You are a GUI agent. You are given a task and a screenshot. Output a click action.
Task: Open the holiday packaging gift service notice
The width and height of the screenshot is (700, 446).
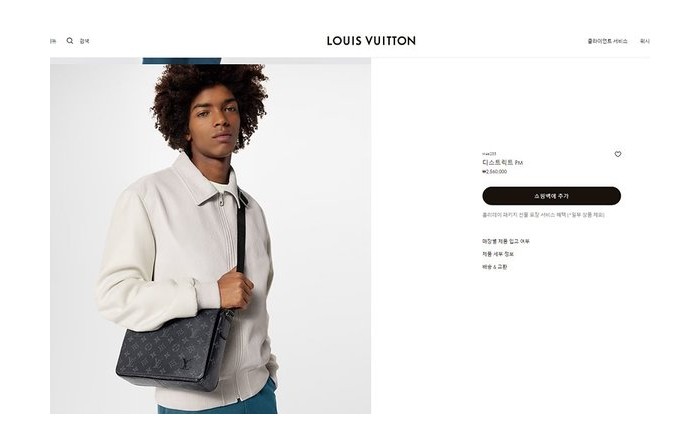[x=543, y=215]
